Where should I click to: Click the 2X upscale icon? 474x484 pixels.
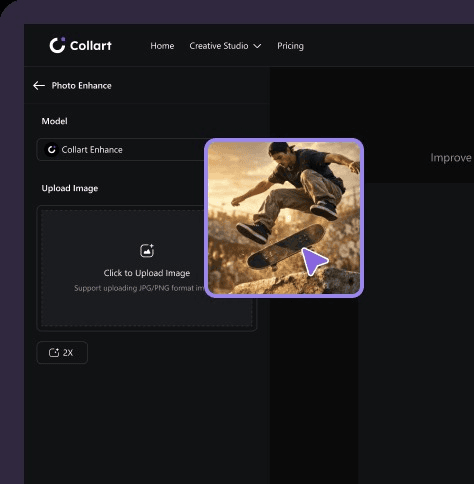point(54,352)
